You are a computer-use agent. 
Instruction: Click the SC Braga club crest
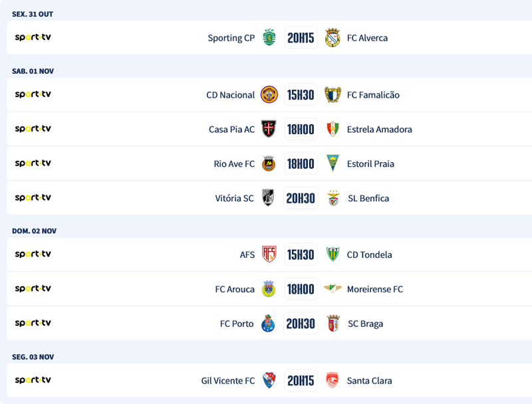[332, 324]
